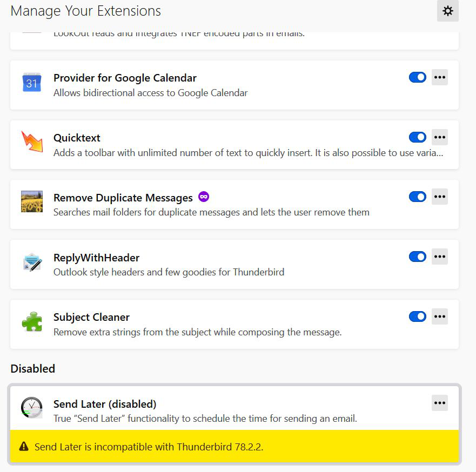Screen dimensions: 476x472
Task: Click the private browsing badge icon
Action: pyautogui.click(x=203, y=197)
